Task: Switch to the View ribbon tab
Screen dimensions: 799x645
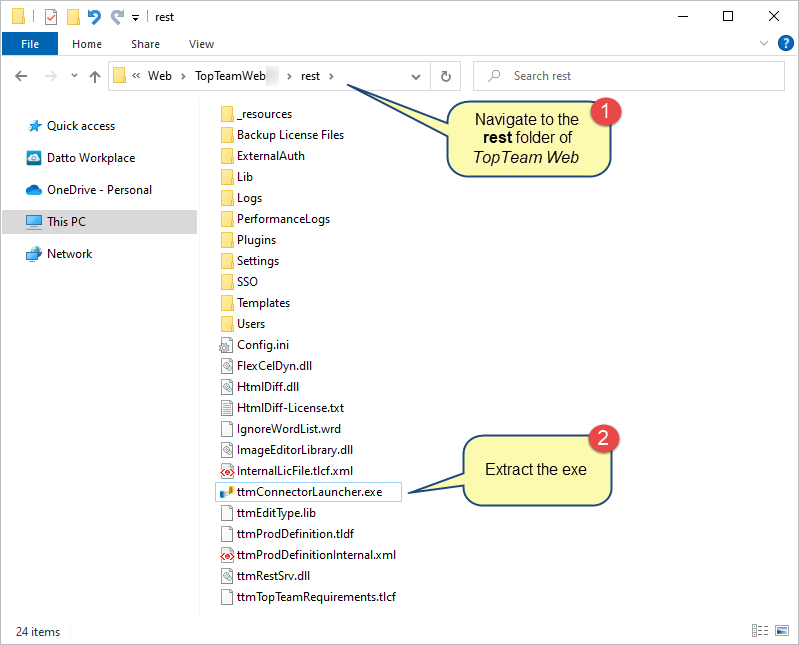Action: coord(201,44)
